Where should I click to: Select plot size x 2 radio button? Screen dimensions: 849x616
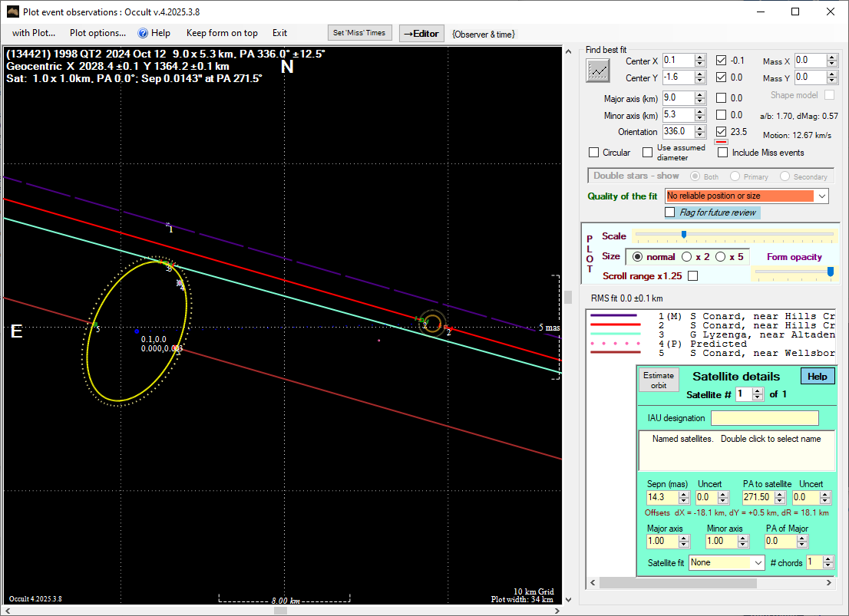click(686, 256)
